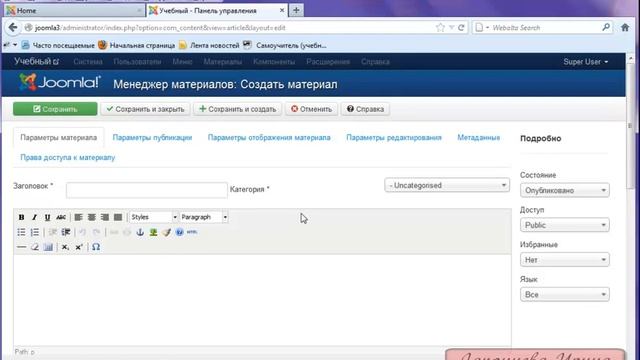
Task: Switch to Параметры редактирования tab
Action: [394, 138]
